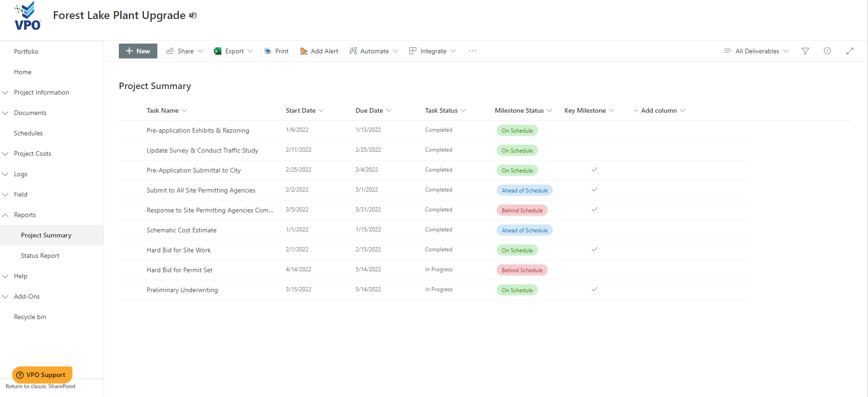Click Ahead of Schedule pill for Schematic Cost Estimate
The height and width of the screenshot is (397, 868).
(525, 230)
